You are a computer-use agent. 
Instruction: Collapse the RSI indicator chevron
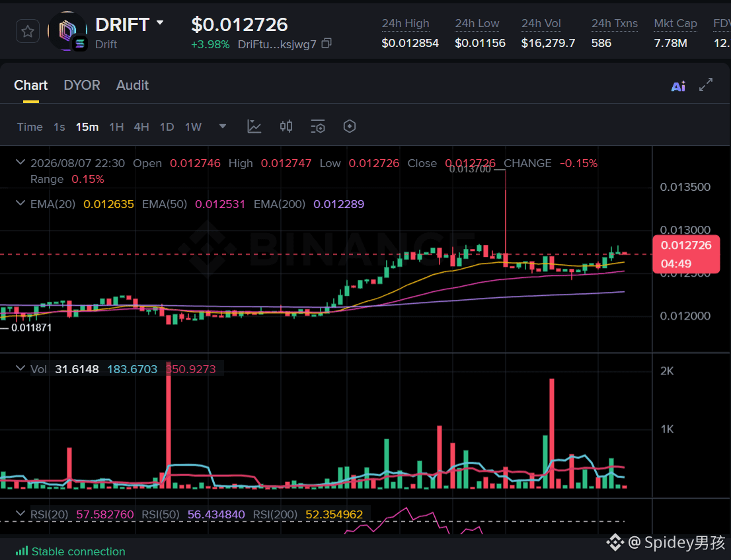[x=20, y=513]
